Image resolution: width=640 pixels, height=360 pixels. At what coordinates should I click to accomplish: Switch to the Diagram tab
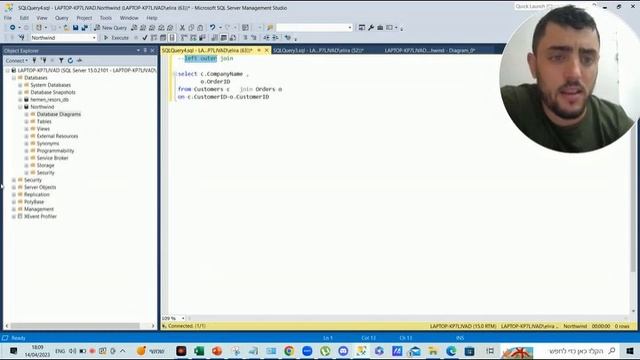(x=430, y=50)
